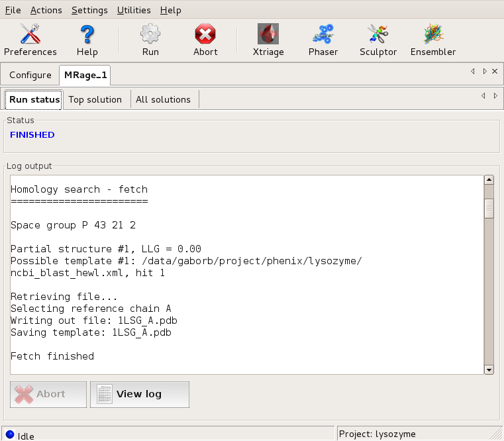Click the blue Idle status indicator icon
This screenshot has width=504, height=441.
10,435
